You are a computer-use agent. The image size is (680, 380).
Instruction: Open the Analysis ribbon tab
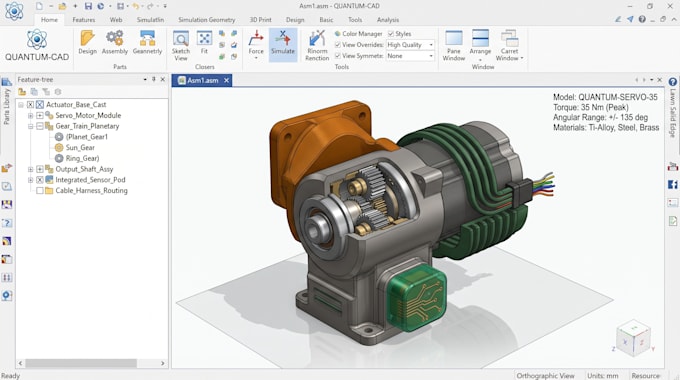point(388,20)
